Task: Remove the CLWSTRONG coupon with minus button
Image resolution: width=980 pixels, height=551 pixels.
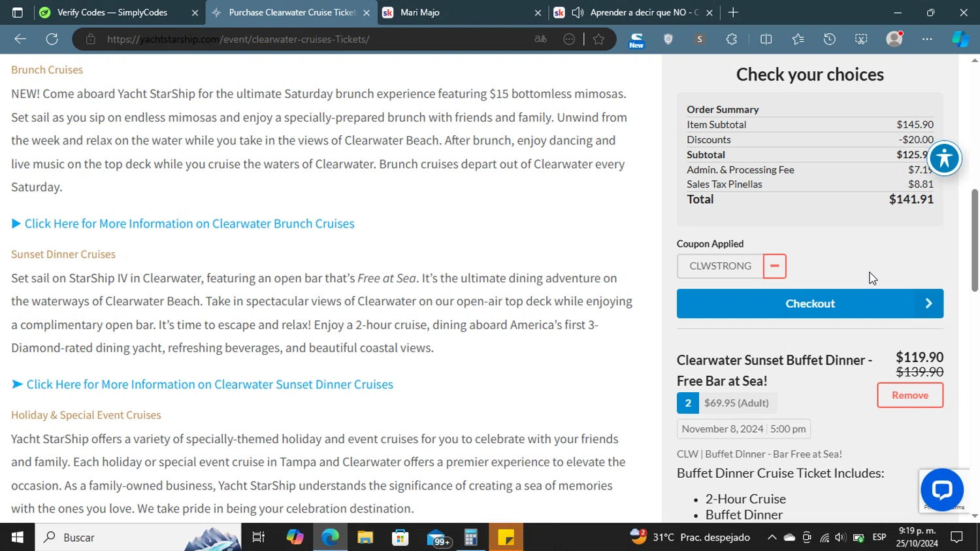Action: tap(774, 266)
